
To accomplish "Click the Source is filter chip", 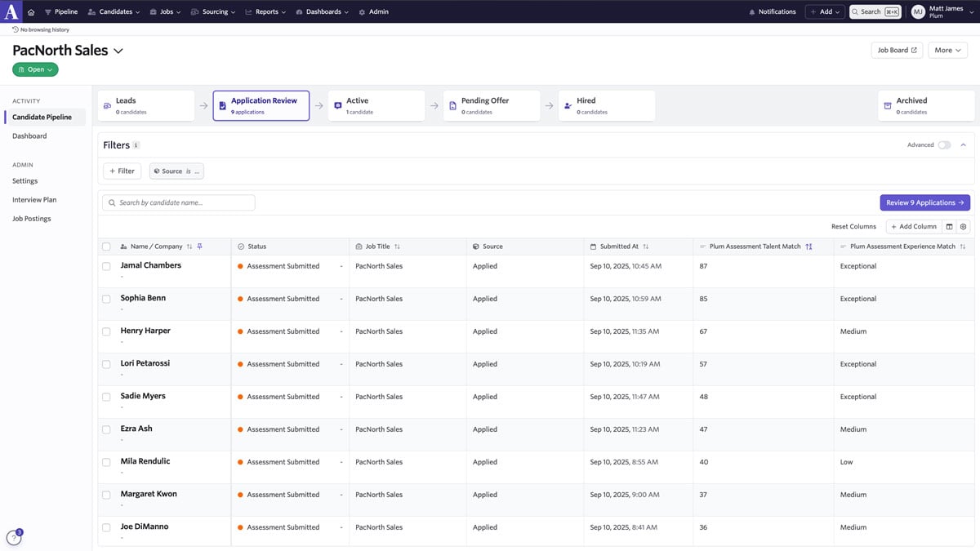I will 176,171.
